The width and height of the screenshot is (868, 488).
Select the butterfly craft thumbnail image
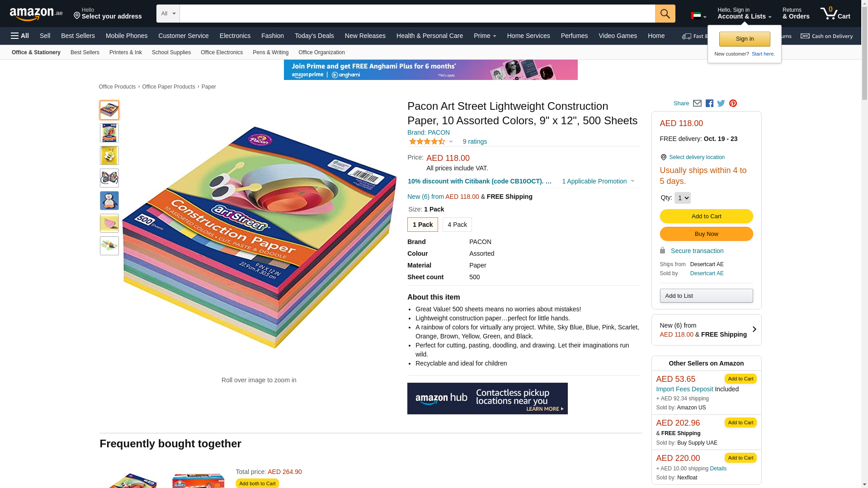pos(109,178)
